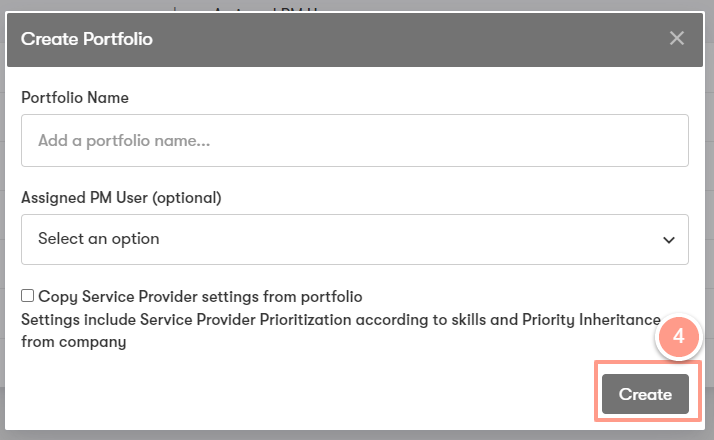
Task: Click the Assigned PM User (optional) label
Action: tap(121, 198)
